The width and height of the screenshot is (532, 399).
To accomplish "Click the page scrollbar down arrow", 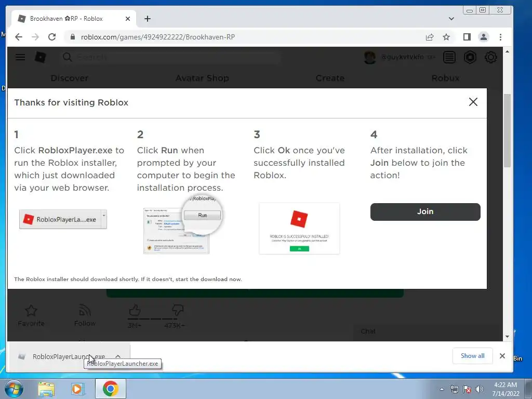I will (507, 337).
